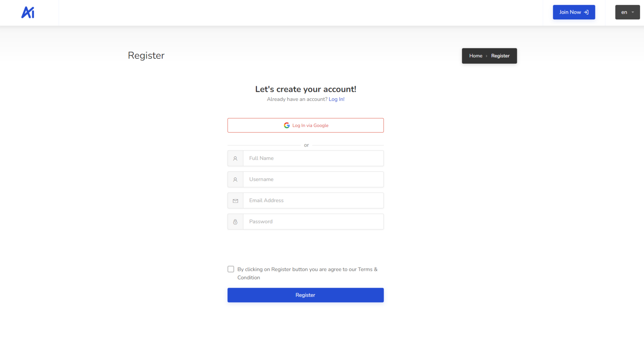Click into the Email Address field

click(x=313, y=201)
